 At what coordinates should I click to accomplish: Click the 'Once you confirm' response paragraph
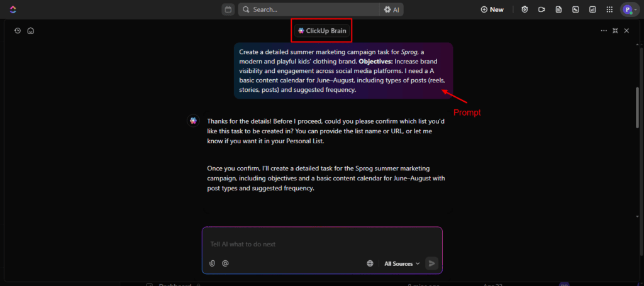(x=326, y=179)
